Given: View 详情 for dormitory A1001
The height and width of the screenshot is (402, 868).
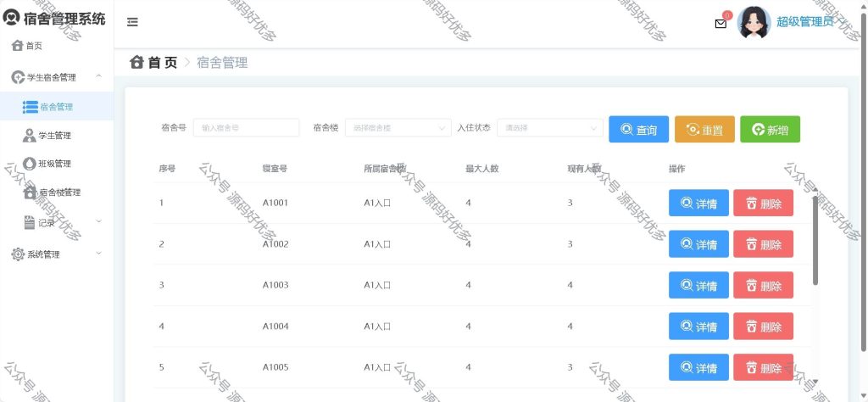Looking at the screenshot, I should (x=698, y=204).
